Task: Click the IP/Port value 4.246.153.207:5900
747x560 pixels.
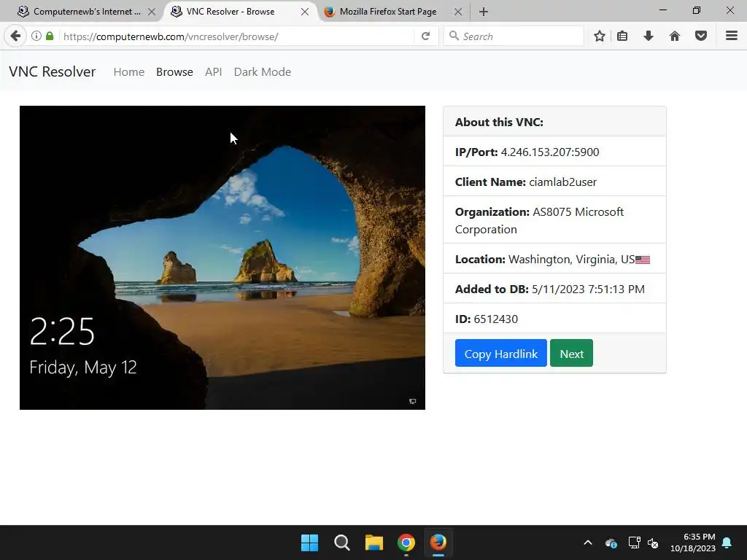Action: tap(550, 152)
